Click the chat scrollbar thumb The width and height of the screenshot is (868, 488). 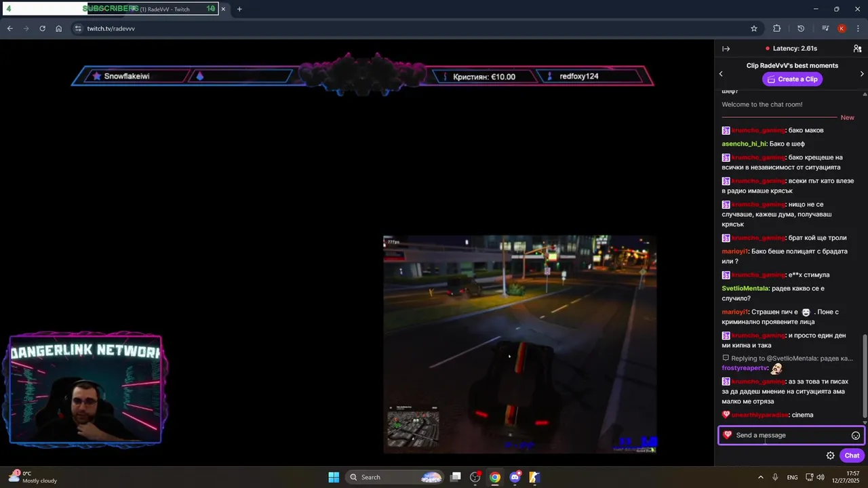point(864,375)
